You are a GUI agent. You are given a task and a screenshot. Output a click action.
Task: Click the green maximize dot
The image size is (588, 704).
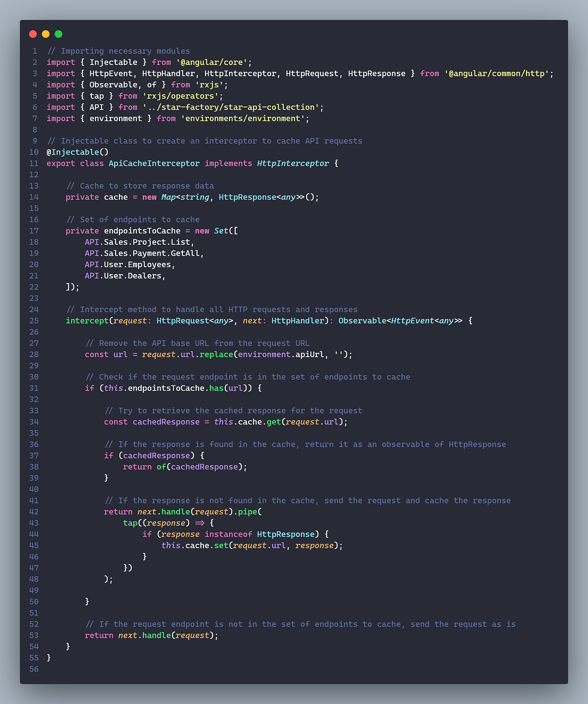[58, 34]
